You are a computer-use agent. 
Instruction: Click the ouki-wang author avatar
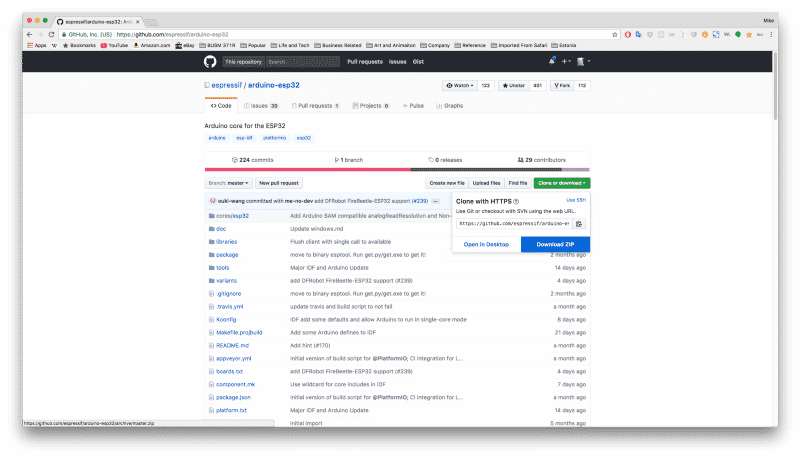[x=213, y=201]
